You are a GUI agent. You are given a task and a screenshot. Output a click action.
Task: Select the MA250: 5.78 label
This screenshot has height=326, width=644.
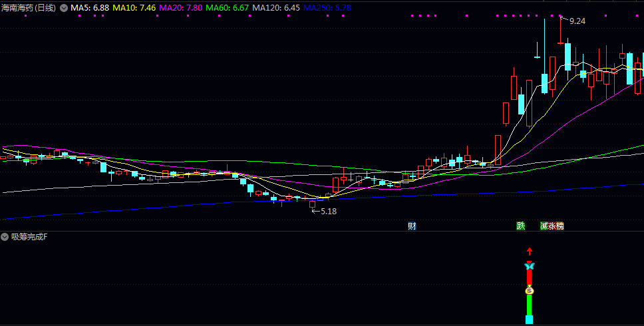tap(327, 8)
